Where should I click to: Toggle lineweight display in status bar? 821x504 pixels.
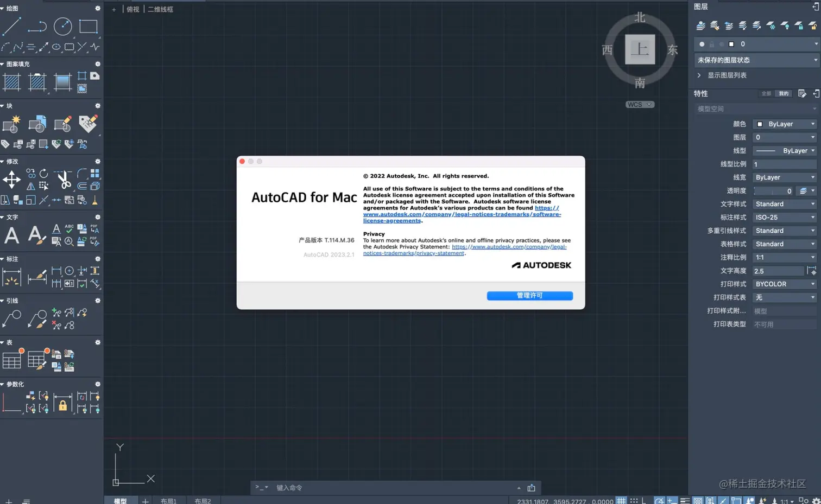pos(685,500)
